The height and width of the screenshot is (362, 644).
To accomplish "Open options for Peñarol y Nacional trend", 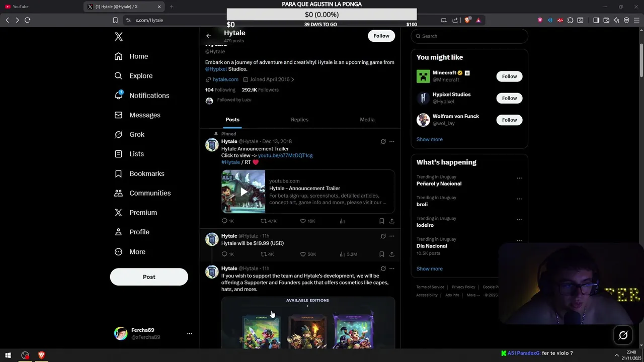I will (x=519, y=178).
